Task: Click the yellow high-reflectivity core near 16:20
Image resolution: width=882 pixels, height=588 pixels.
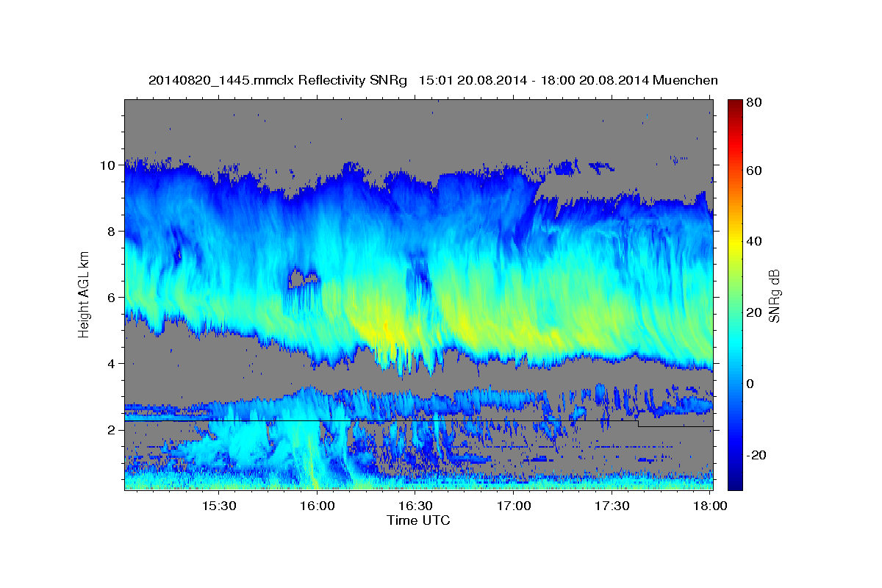Action: coord(386,332)
